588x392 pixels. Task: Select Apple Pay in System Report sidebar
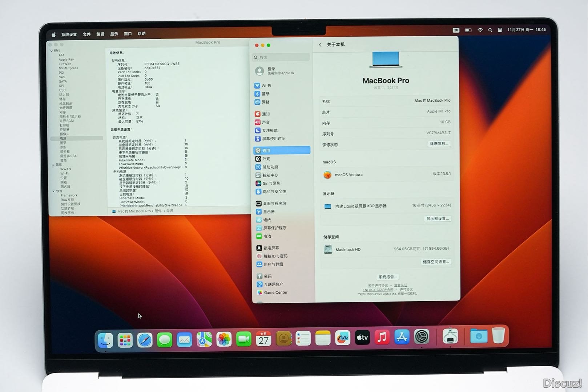pos(66,60)
